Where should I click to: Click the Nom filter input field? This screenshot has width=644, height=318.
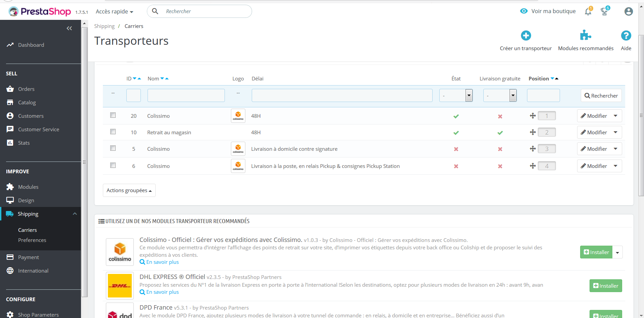[186, 96]
